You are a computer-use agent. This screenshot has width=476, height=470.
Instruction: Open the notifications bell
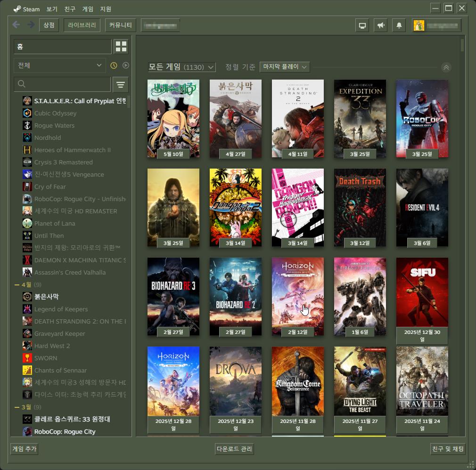click(399, 25)
